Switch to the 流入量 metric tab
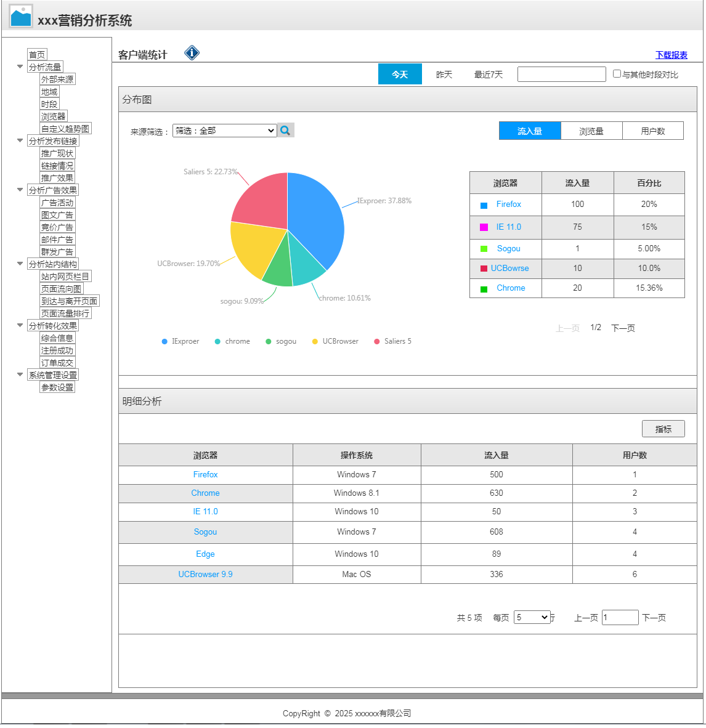Screen dimensions: 706x728 pyautogui.click(x=530, y=131)
